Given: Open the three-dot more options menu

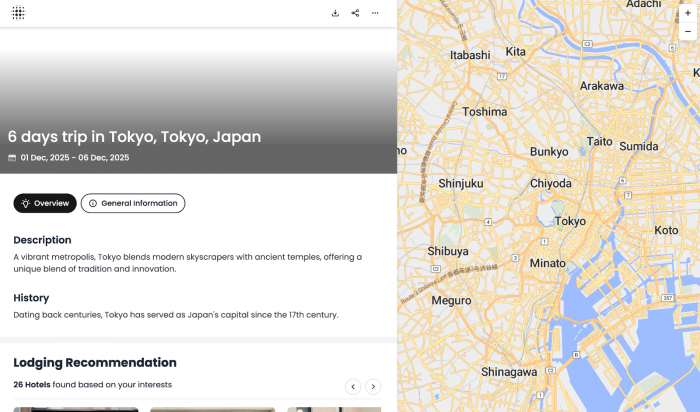Looking at the screenshot, I should (375, 13).
